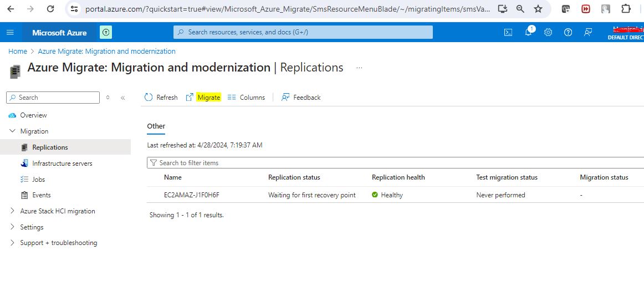Open the notifications bell icon

click(528, 32)
